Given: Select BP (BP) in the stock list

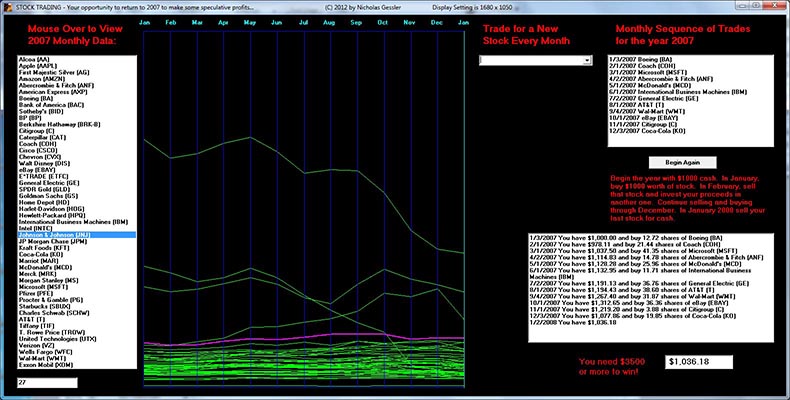Looking at the screenshot, I should pos(77,118).
